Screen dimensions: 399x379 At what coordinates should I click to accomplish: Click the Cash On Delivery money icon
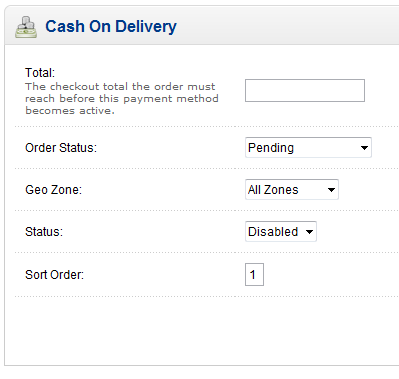click(x=26, y=27)
